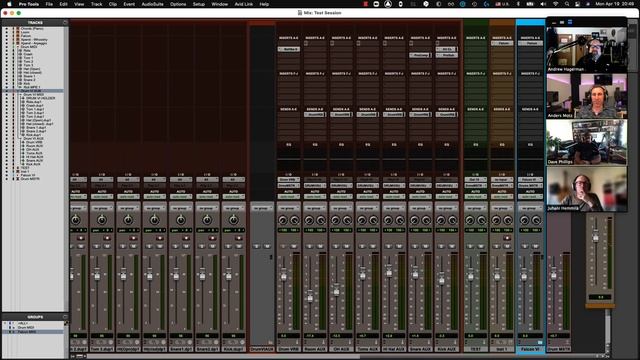
Task: Click the track icon next to Room AUX in track list
Action: coord(23,146)
